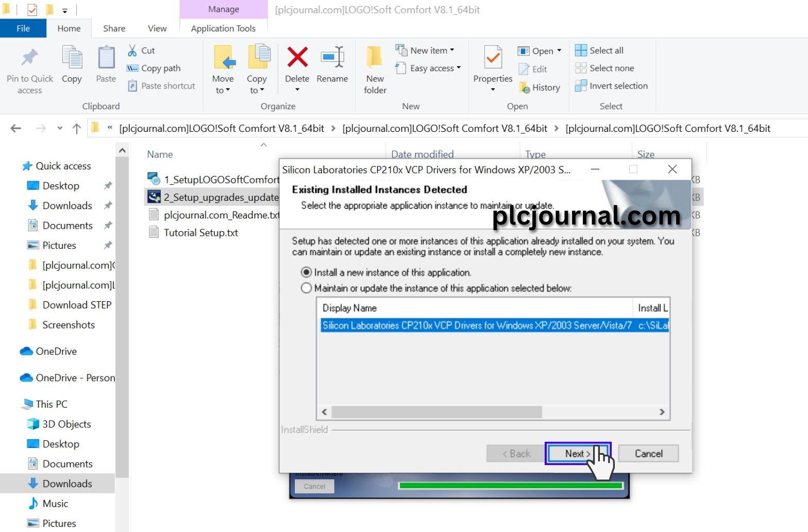The height and width of the screenshot is (532, 808).
Task: Click Select all in the ribbon
Action: pos(599,50)
